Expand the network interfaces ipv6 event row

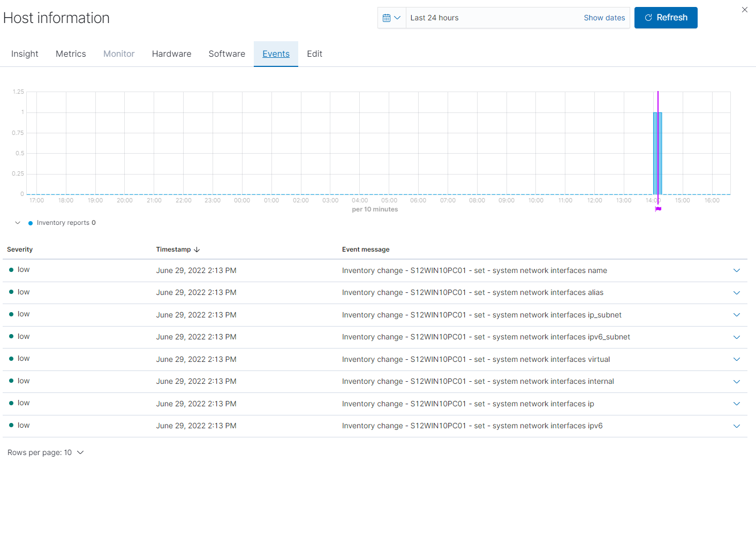coord(736,426)
